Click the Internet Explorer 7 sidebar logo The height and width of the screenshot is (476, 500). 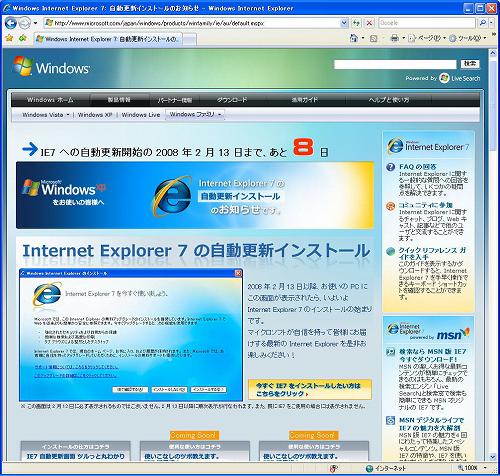pos(428,146)
